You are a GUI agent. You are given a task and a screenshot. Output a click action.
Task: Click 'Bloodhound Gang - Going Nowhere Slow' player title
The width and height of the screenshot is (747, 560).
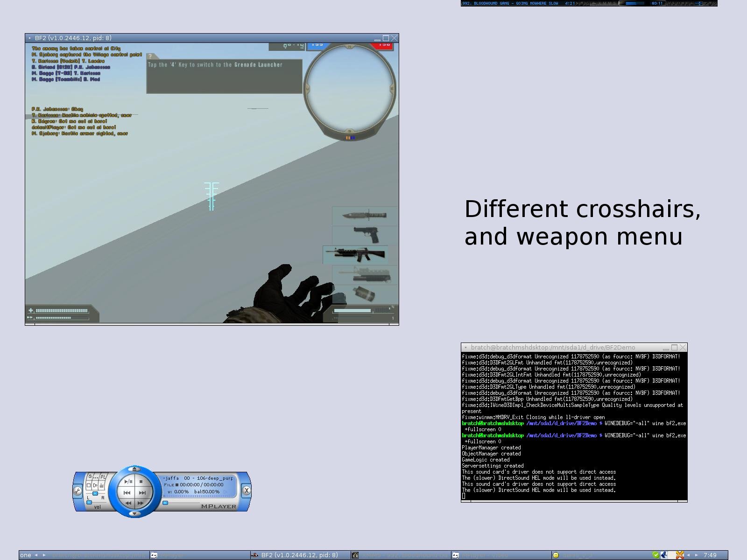(x=510, y=3)
